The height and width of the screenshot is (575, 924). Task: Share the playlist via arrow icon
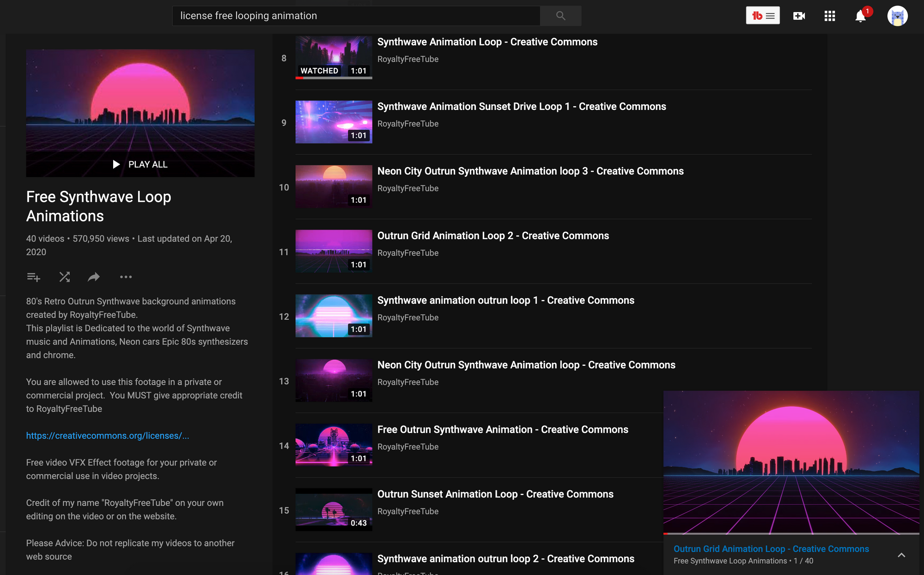coord(94,277)
